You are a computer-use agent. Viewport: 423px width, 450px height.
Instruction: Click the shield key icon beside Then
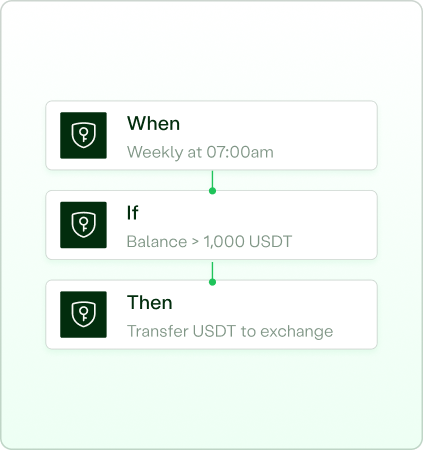83,314
